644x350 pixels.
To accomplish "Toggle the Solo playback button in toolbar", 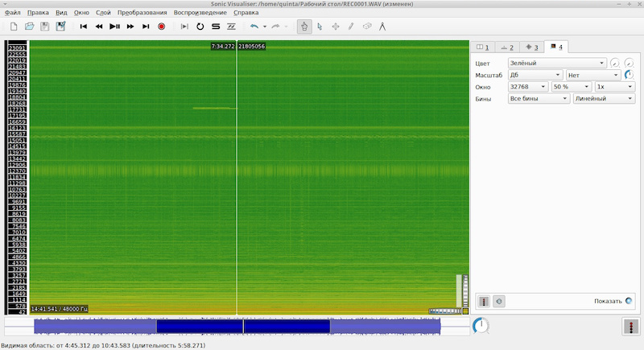I will click(216, 27).
